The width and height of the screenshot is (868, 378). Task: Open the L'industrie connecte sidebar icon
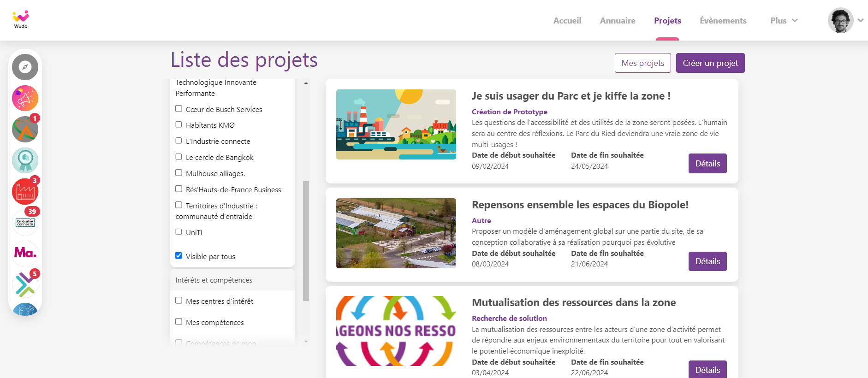coord(25,223)
